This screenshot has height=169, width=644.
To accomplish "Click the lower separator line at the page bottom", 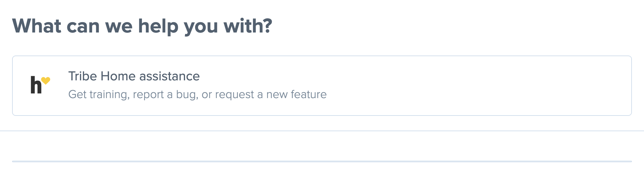I will (x=322, y=161).
